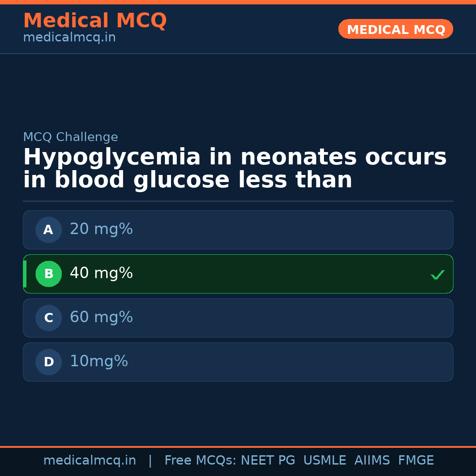476x476 pixels.
Task: Click the Free MCQs text in the footer
Action: click(x=200, y=461)
